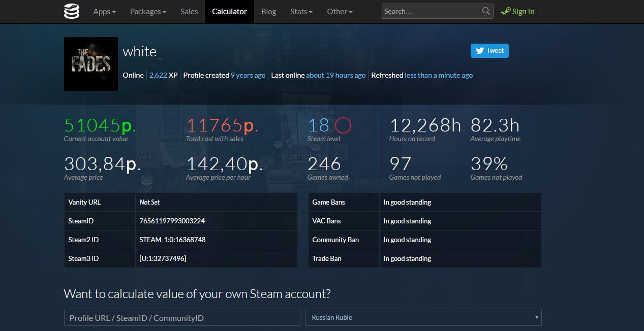Open the Russian Ruble currency selector

click(x=423, y=317)
